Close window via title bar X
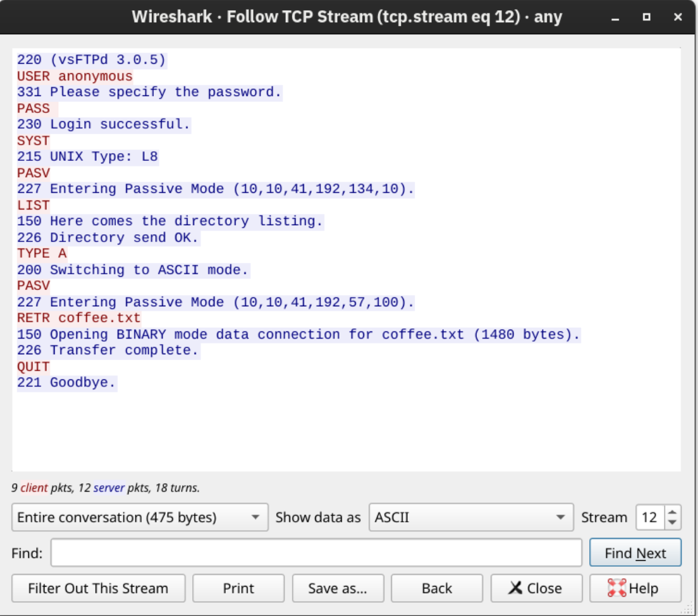The width and height of the screenshot is (698, 616). coord(678,17)
